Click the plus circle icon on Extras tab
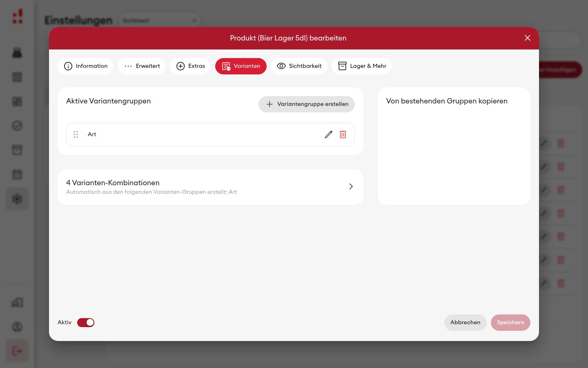The width and height of the screenshot is (588, 368). (180, 66)
